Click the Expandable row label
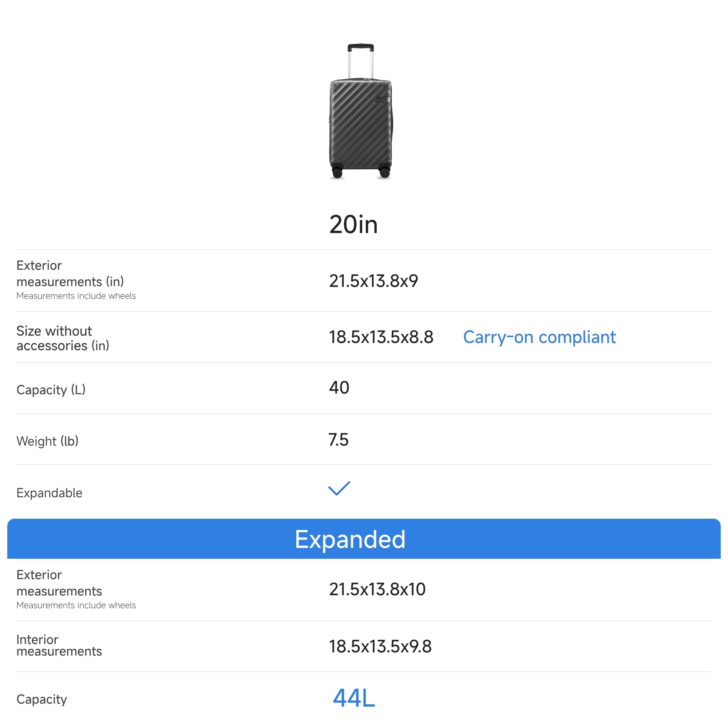Image resolution: width=728 pixels, height=728 pixels. click(x=50, y=492)
